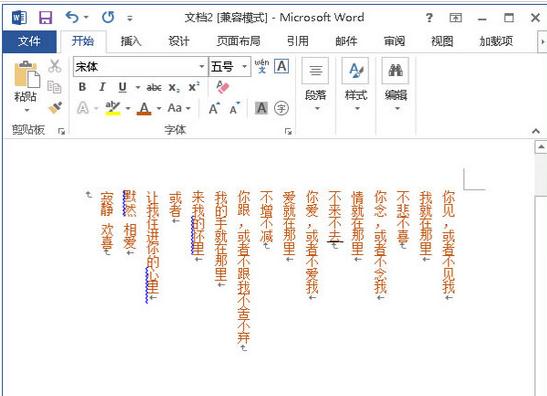Viewport: 547px width, 396px height.
Task: Open font color dropdown arrow
Action: (x=159, y=109)
